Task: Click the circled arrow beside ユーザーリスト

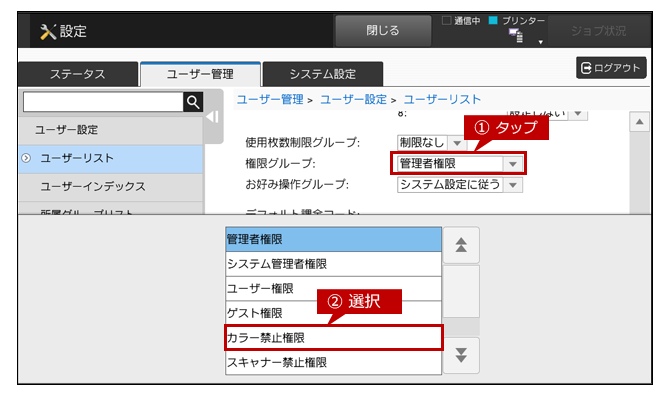Action: click(26, 158)
